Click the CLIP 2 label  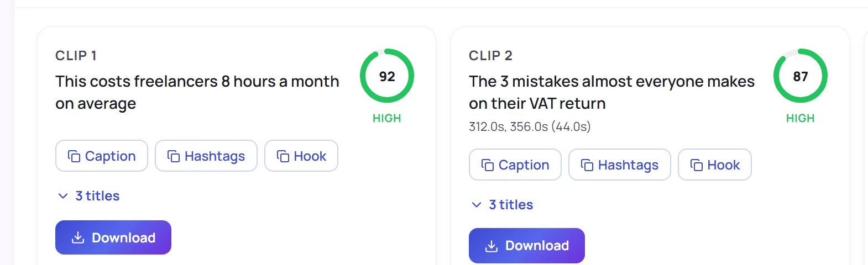point(491,56)
